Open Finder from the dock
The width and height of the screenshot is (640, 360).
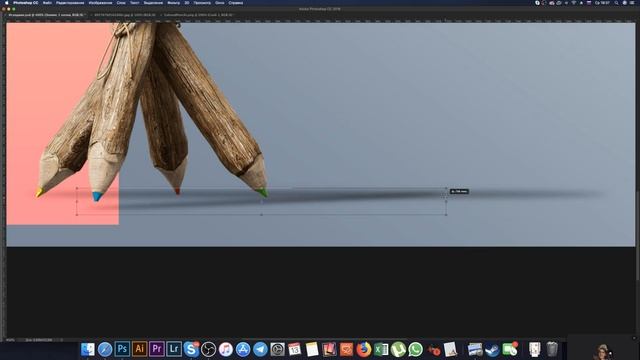pyautogui.click(x=88, y=349)
